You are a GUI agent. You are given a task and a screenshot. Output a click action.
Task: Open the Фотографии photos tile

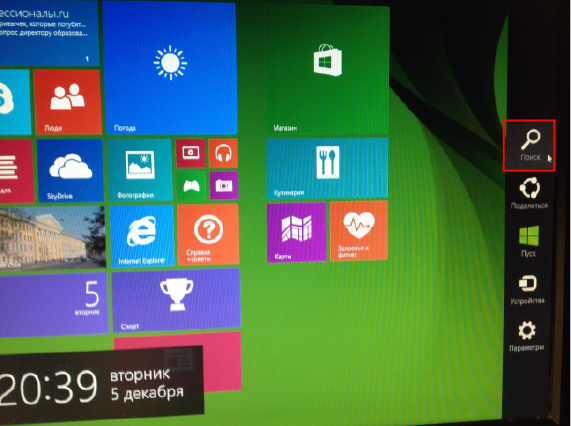coord(140,170)
